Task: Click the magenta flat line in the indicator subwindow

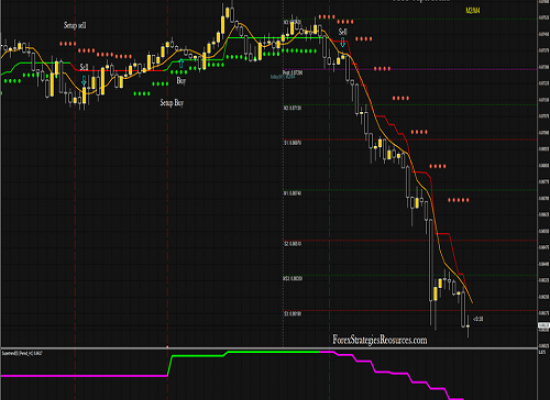Action: coord(84,376)
